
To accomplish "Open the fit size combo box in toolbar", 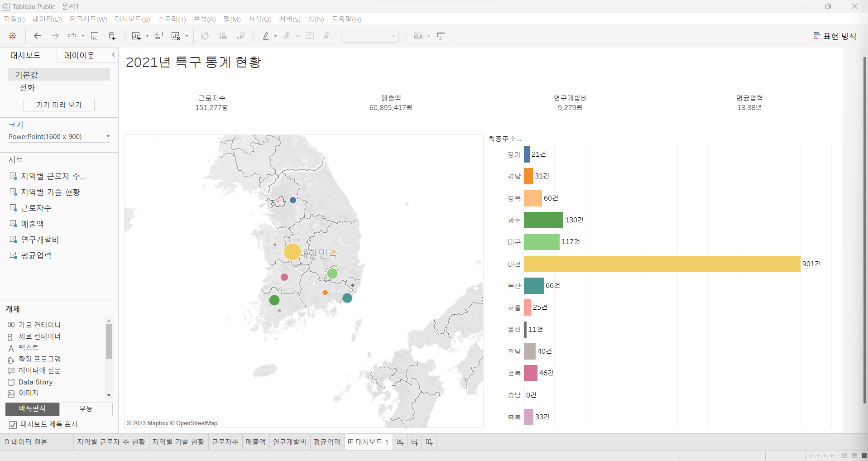I will tap(369, 36).
